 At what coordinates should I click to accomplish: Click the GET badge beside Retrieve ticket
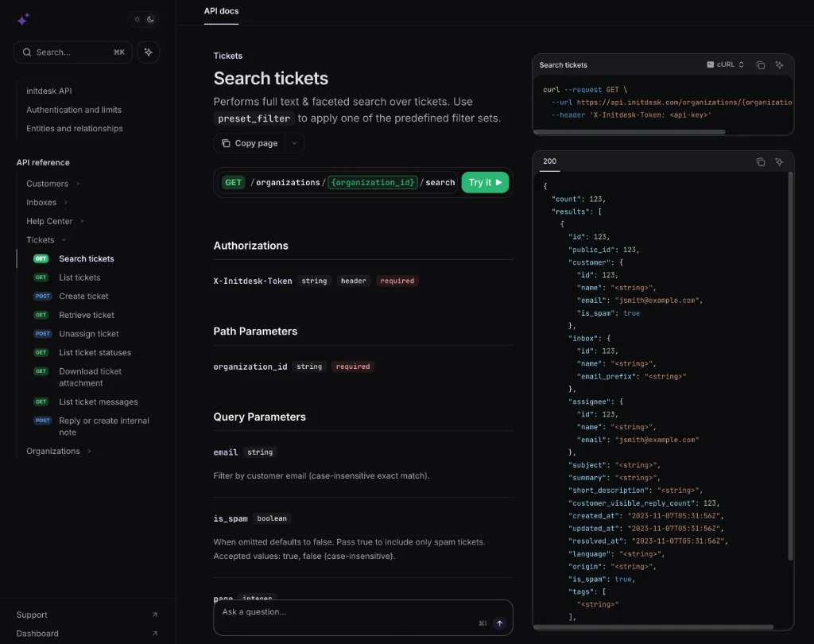41,315
